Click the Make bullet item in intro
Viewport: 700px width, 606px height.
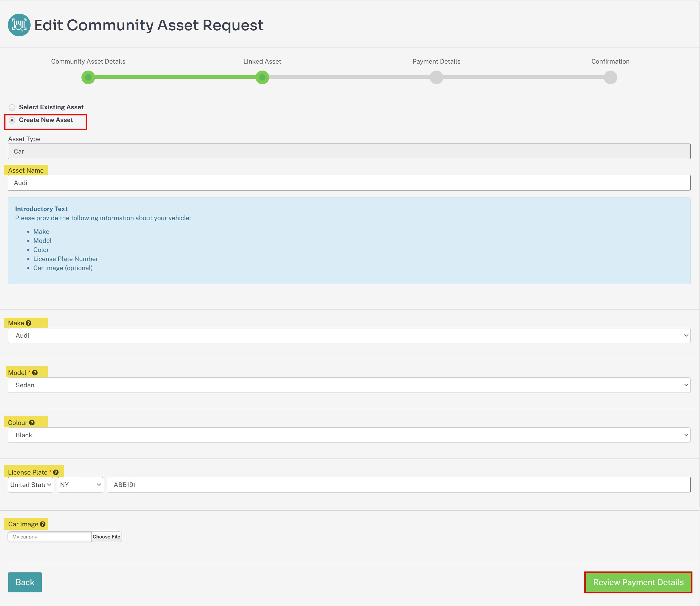point(41,232)
